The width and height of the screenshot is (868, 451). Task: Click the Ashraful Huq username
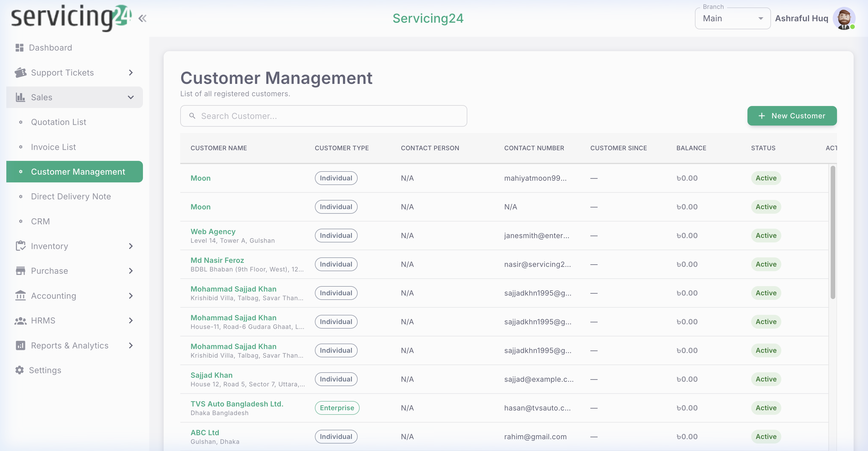(801, 18)
